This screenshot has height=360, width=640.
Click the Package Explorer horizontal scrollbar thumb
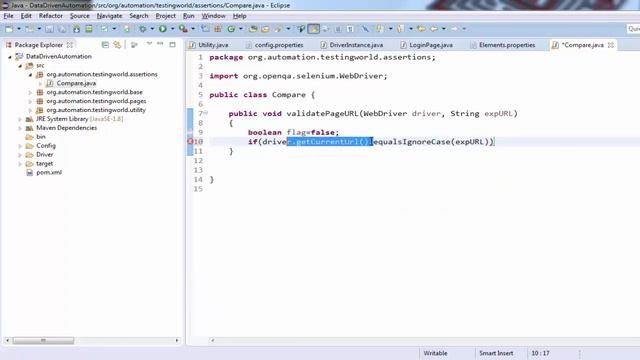point(43,340)
